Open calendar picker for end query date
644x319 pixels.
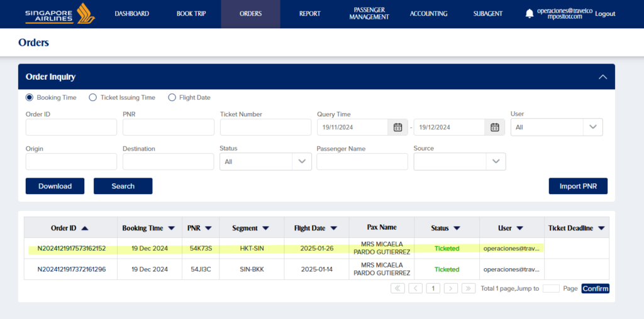click(x=494, y=127)
